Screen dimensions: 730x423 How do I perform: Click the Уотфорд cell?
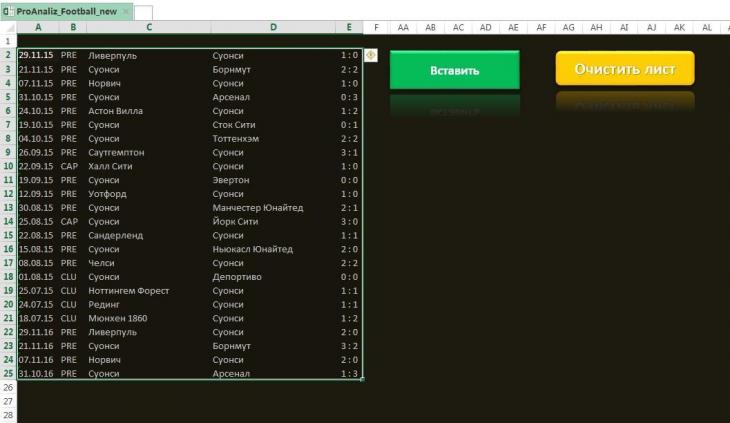pos(149,194)
